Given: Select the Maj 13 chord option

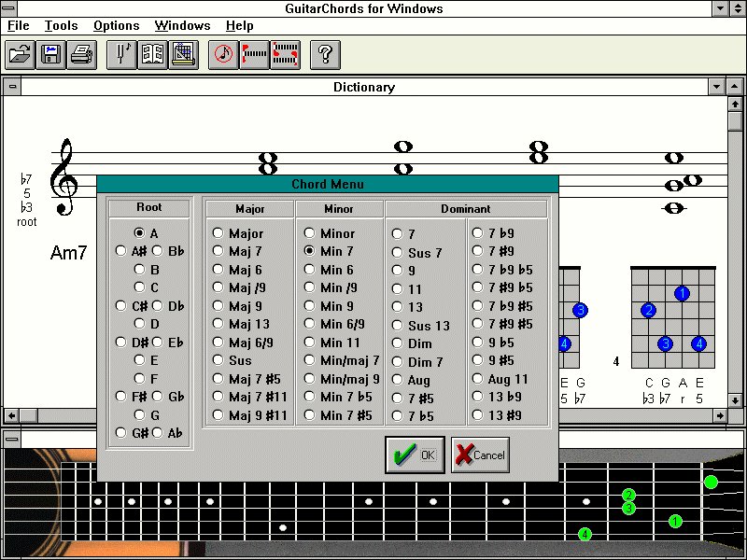Looking at the screenshot, I should click(241, 324).
